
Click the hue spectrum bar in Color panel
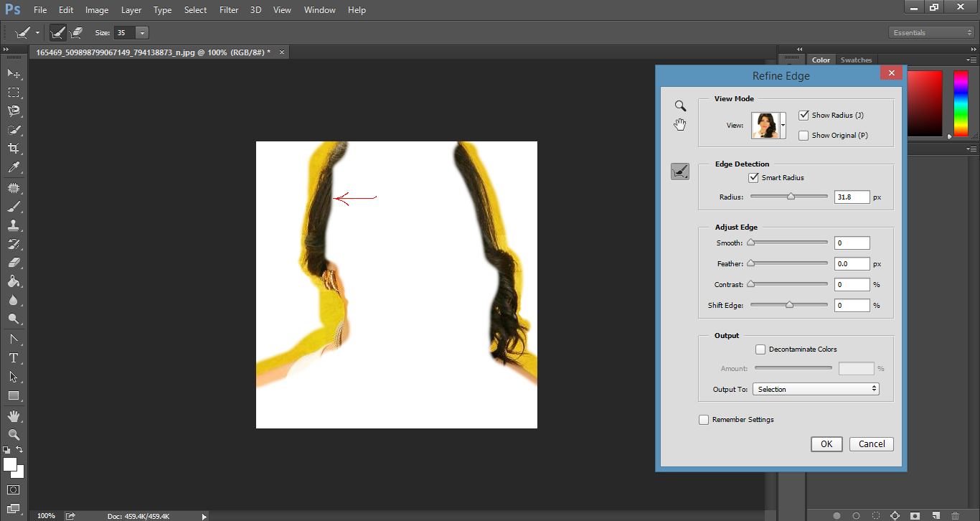click(x=961, y=103)
